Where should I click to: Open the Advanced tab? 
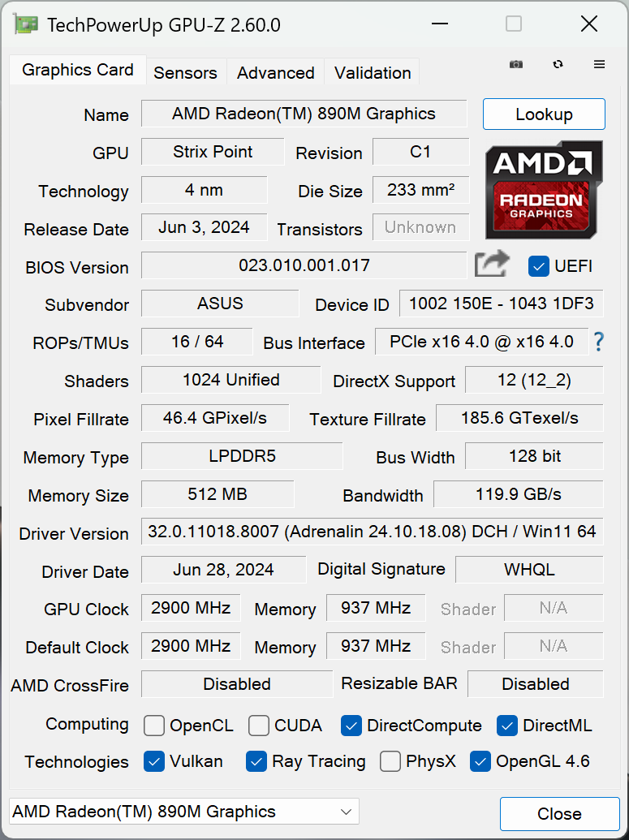coord(274,72)
